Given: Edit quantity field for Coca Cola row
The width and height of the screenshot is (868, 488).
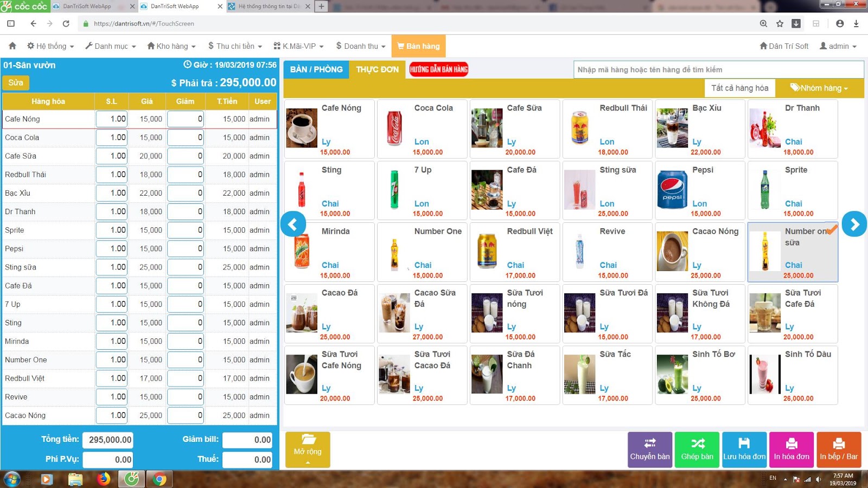Looking at the screenshot, I should tap(112, 138).
